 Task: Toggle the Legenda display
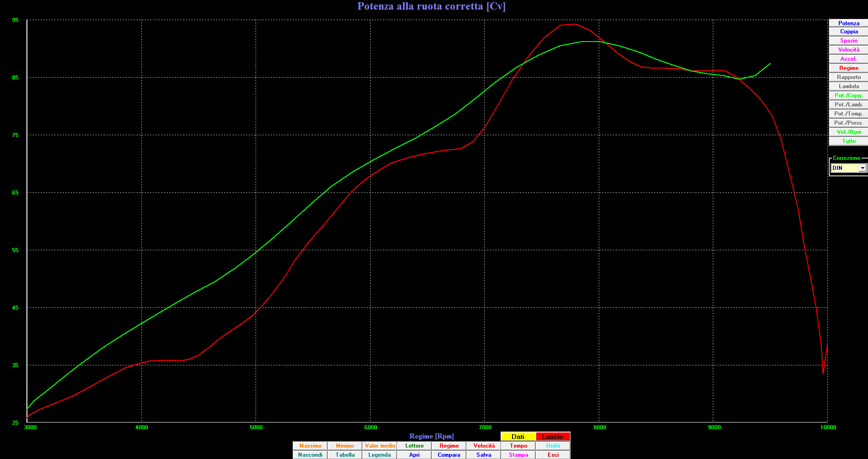pos(380,455)
